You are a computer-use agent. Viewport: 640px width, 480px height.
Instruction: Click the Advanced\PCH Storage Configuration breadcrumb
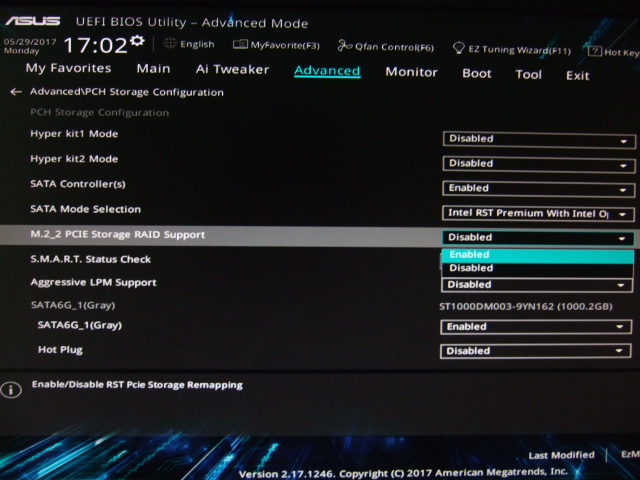[127, 92]
